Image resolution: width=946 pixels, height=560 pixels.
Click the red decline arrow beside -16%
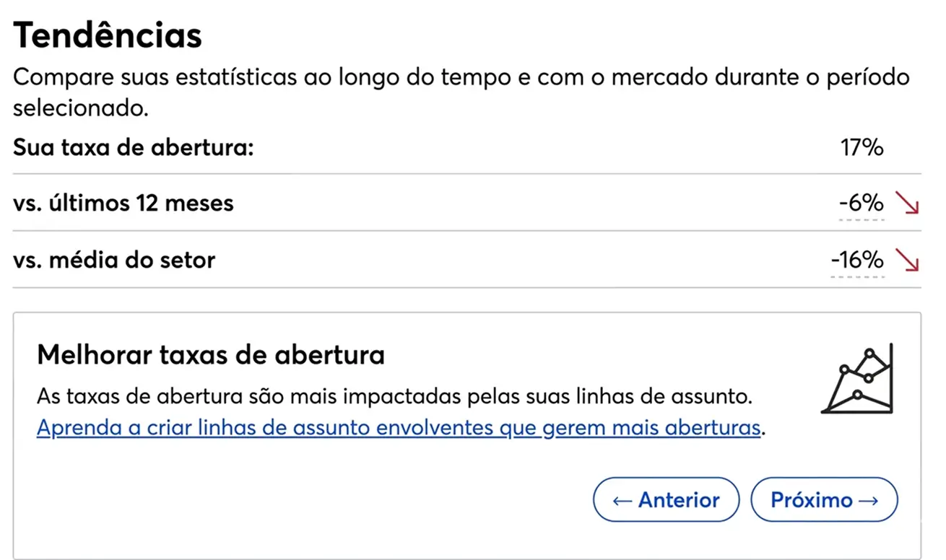tap(908, 261)
